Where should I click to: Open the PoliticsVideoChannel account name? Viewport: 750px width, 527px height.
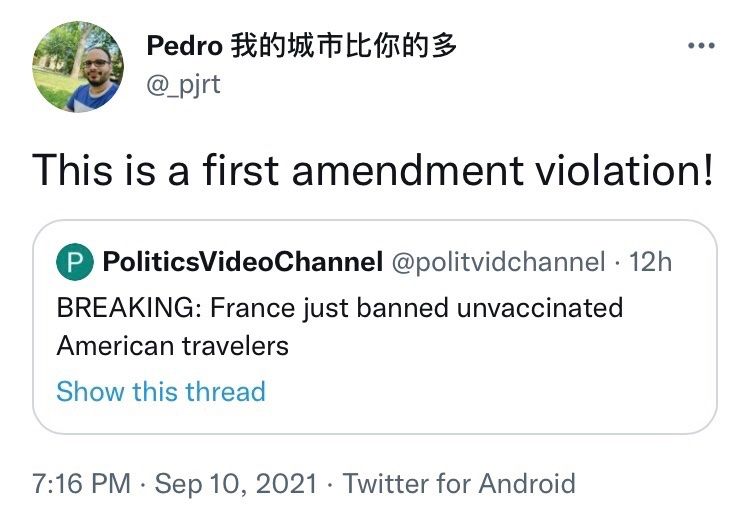click(x=242, y=262)
